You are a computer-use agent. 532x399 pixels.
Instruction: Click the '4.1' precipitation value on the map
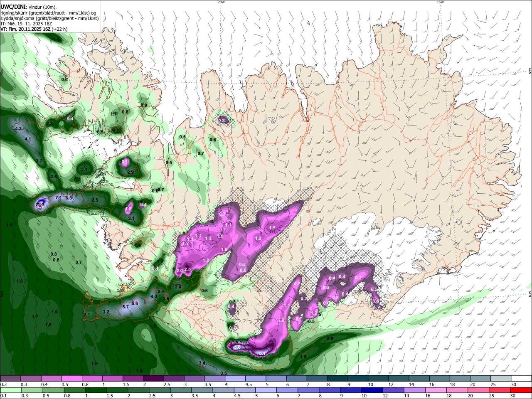(28, 138)
